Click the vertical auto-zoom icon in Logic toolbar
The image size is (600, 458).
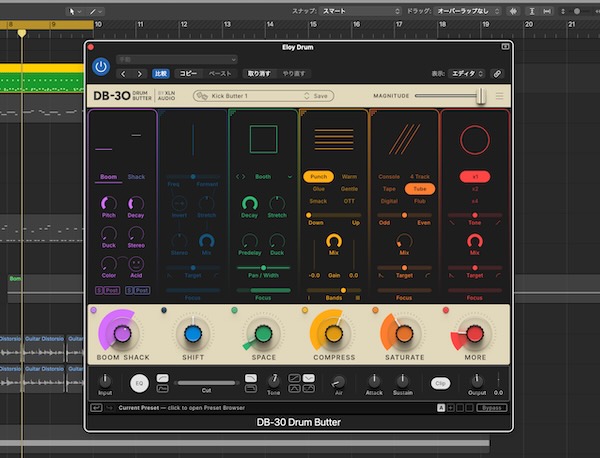(532, 11)
